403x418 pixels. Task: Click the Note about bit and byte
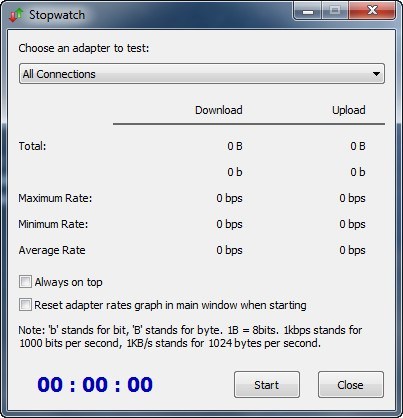click(x=190, y=337)
